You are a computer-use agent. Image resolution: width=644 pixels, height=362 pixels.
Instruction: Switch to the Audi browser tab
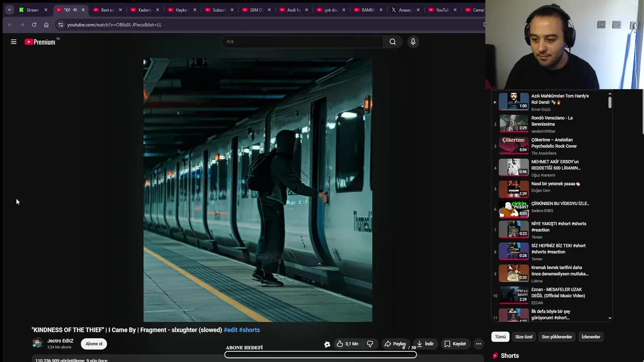[x=293, y=10]
